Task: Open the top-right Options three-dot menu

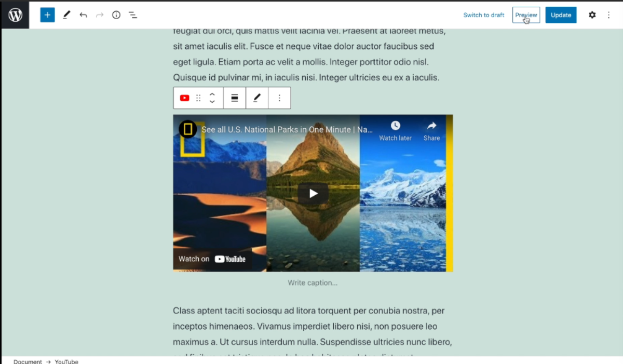Action: click(x=609, y=15)
